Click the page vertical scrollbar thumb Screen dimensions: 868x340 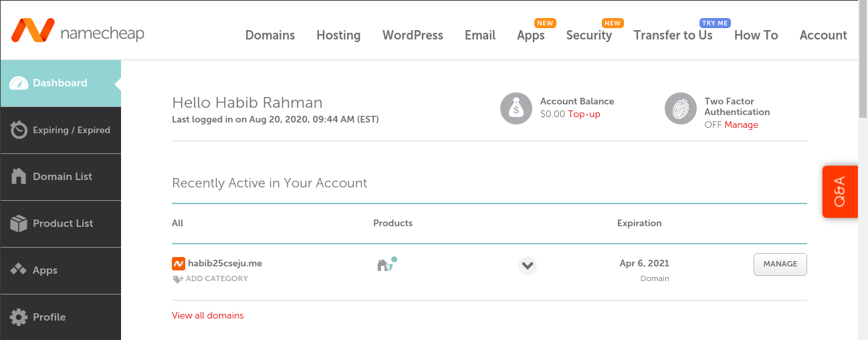[863, 60]
